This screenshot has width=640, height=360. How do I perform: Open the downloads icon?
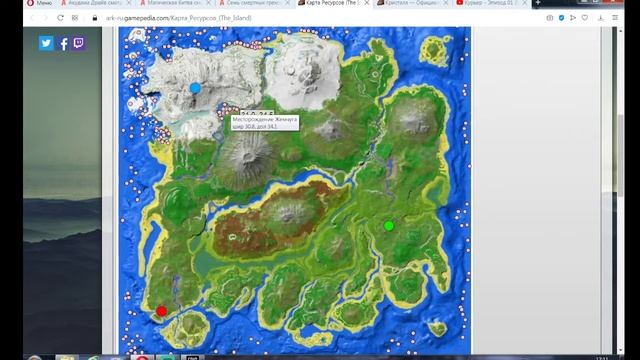pyautogui.click(x=600, y=18)
